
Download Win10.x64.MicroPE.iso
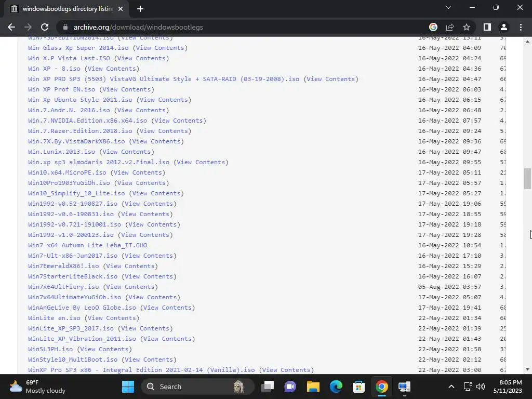pos(67,172)
